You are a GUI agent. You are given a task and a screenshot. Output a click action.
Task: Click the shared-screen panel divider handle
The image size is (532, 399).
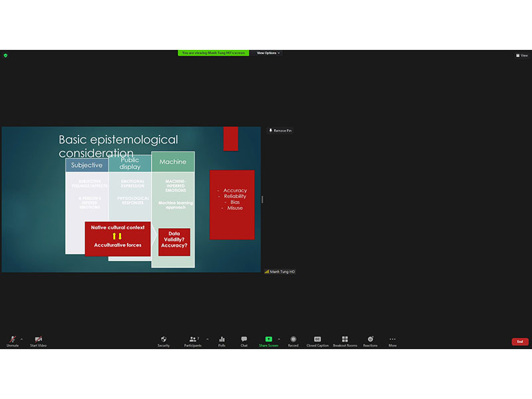click(263, 199)
